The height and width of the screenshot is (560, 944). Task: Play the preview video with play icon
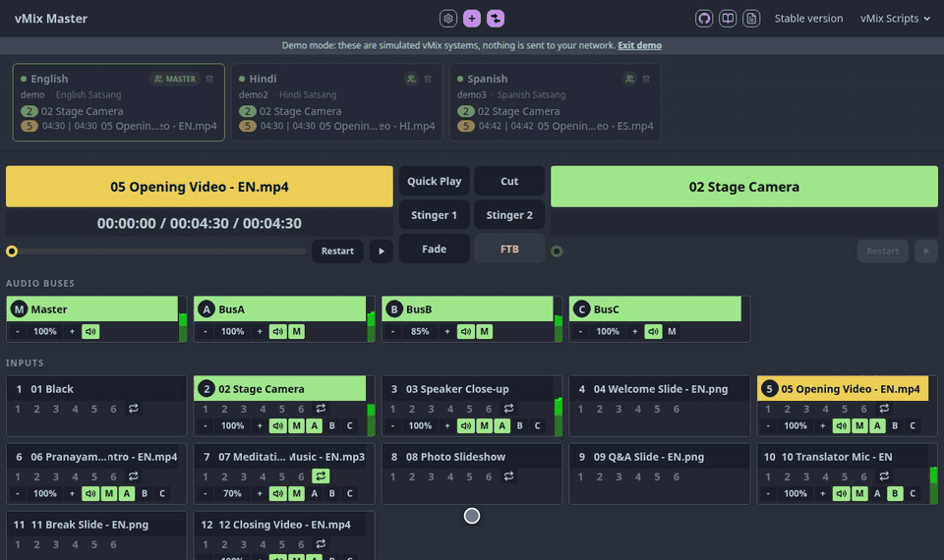click(x=382, y=252)
